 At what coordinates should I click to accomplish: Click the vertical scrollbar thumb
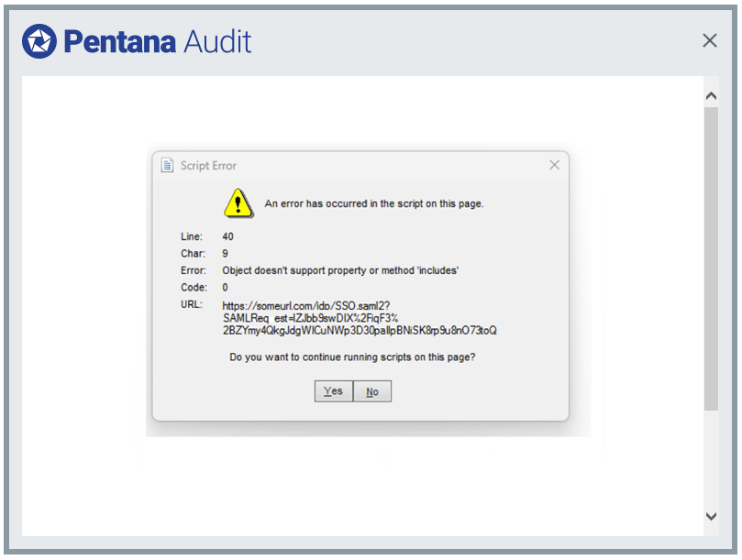coord(711,258)
